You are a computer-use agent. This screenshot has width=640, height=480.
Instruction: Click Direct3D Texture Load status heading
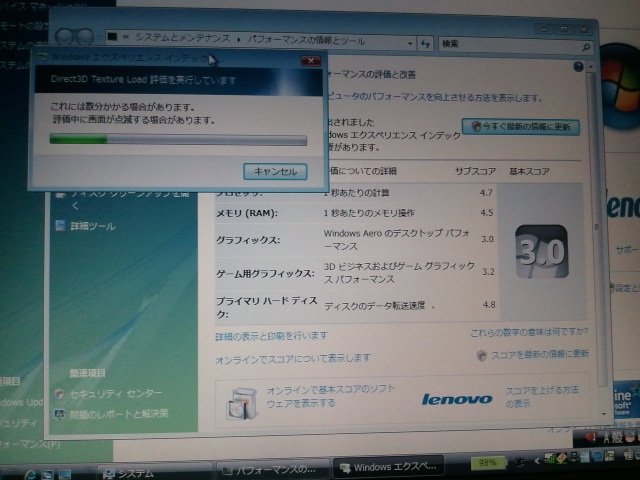click(143, 80)
